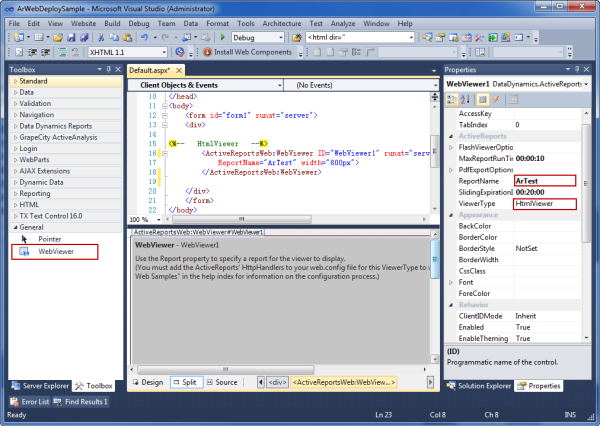Viewport: 600px width, 426px height.
Task: Click the validation check accessibility icon
Action: click(180, 52)
